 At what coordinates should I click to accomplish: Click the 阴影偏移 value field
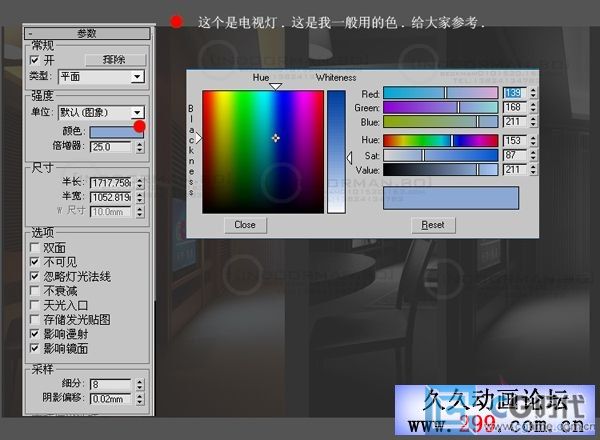coord(111,399)
